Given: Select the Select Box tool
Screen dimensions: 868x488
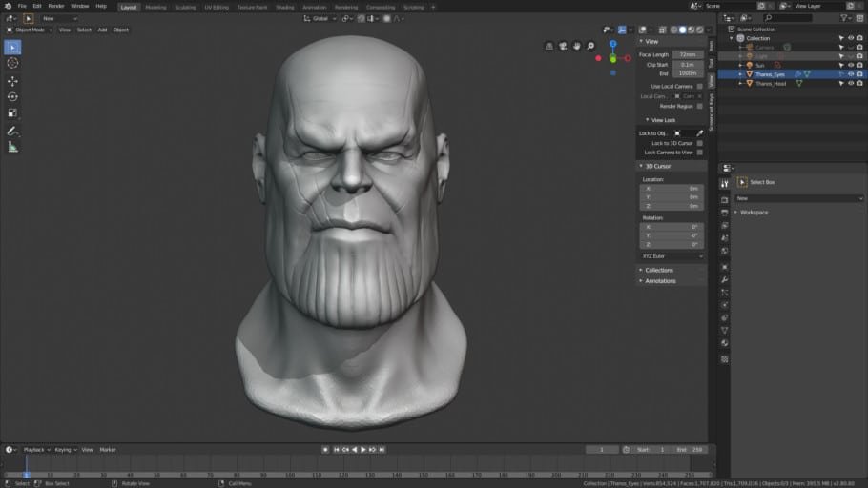Looking at the screenshot, I should (x=12, y=48).
